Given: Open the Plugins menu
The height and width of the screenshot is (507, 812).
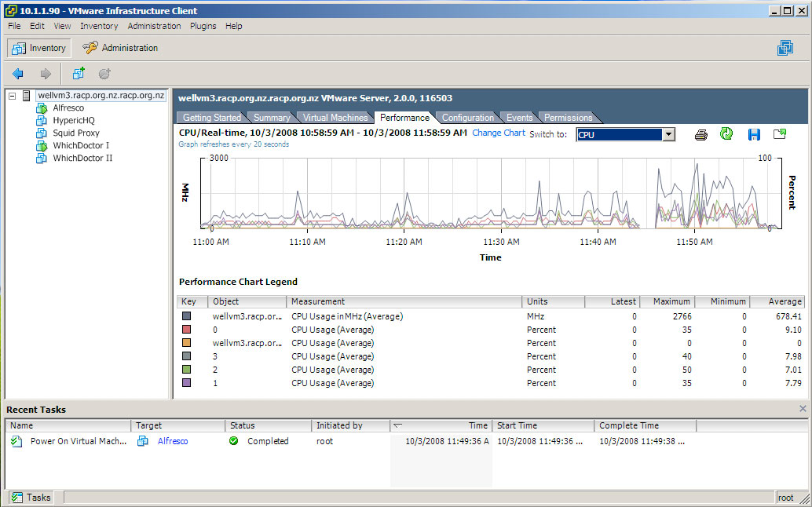Looking at the screenshot, I should coord(203,26).
